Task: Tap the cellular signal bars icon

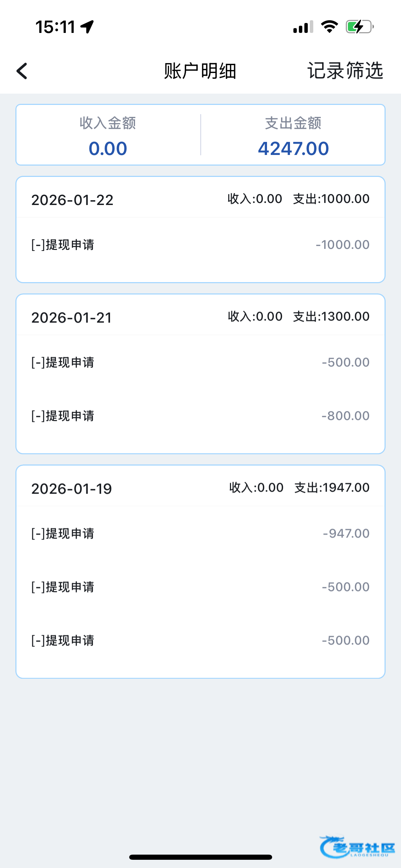Action: (x=303, y=27)
